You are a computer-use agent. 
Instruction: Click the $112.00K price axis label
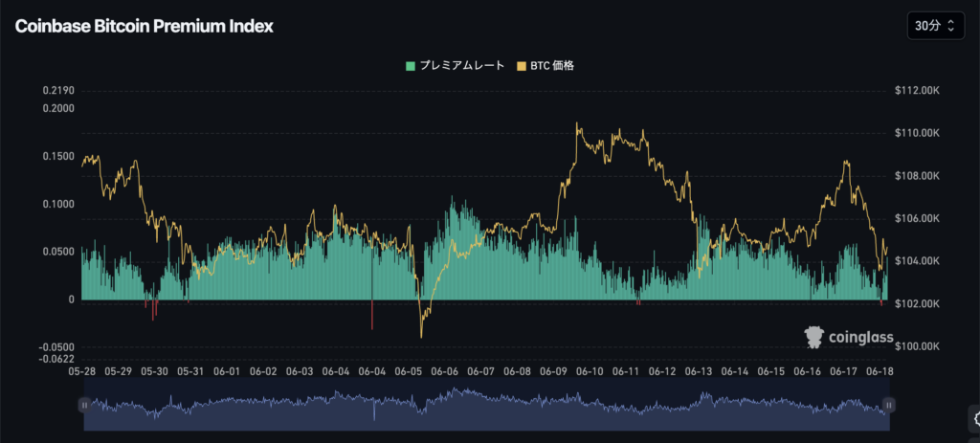pyautogui.click(x=917, y=91)
